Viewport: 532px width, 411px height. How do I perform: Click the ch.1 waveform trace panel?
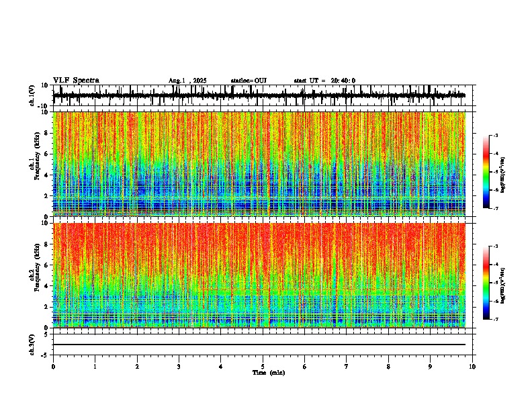(x=263, y=95)
